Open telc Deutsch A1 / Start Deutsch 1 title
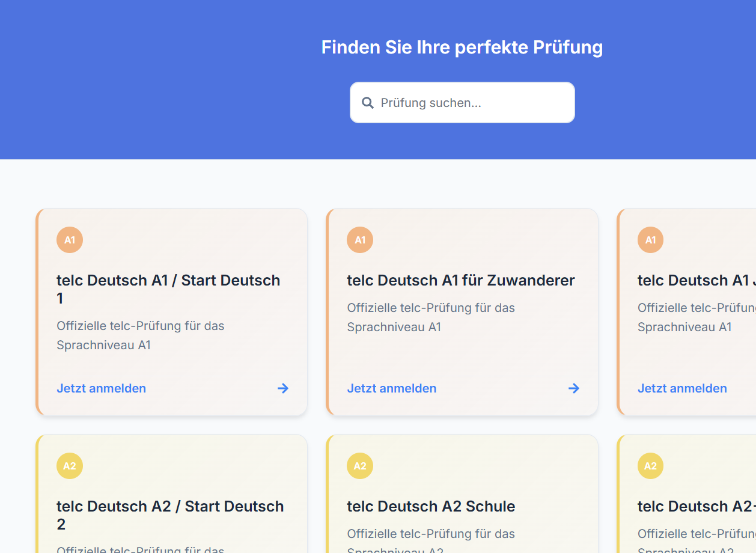 (168, 289)
